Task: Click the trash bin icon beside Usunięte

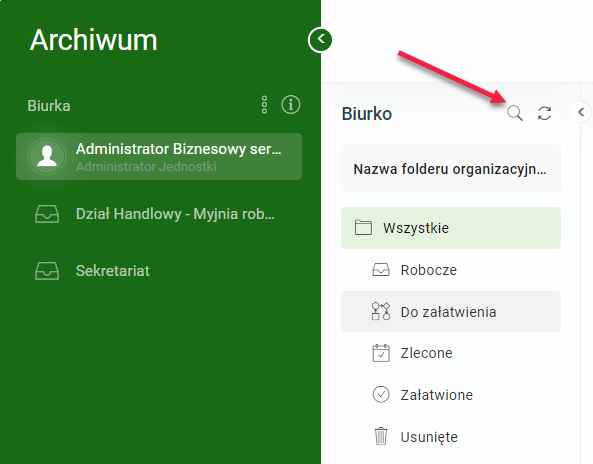Action: pyautogui.click(x=381, y=436)
